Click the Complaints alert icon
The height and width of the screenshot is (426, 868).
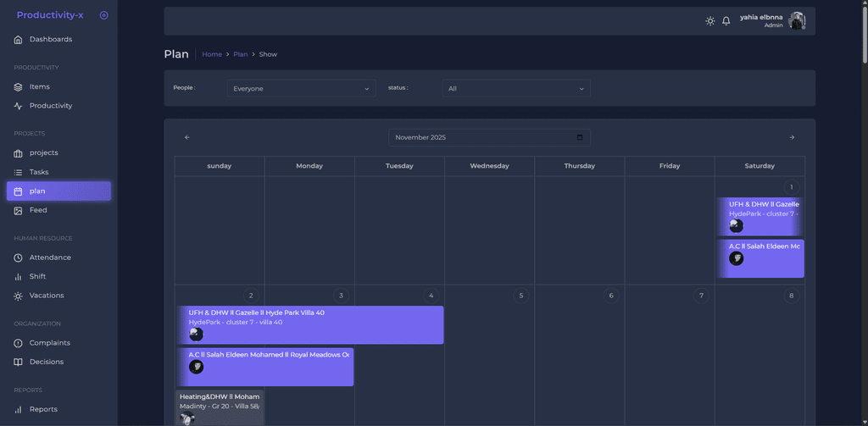coord(19,343)
